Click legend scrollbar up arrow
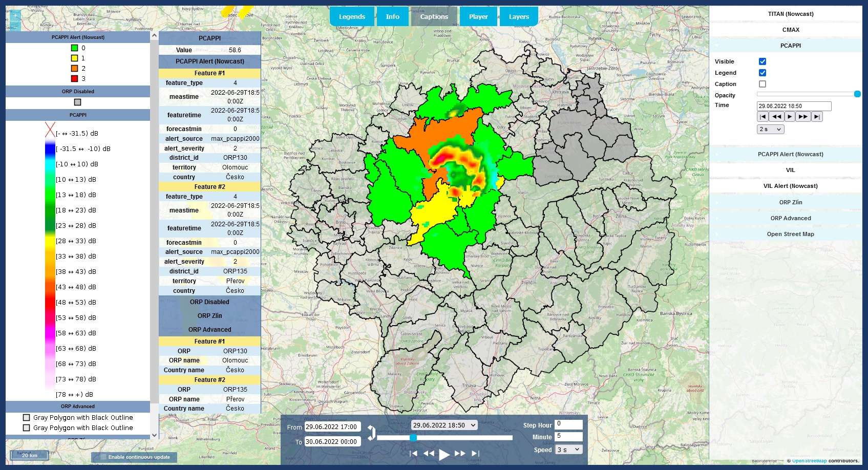This screenshot has height=470, width=868. pos(154,36)
